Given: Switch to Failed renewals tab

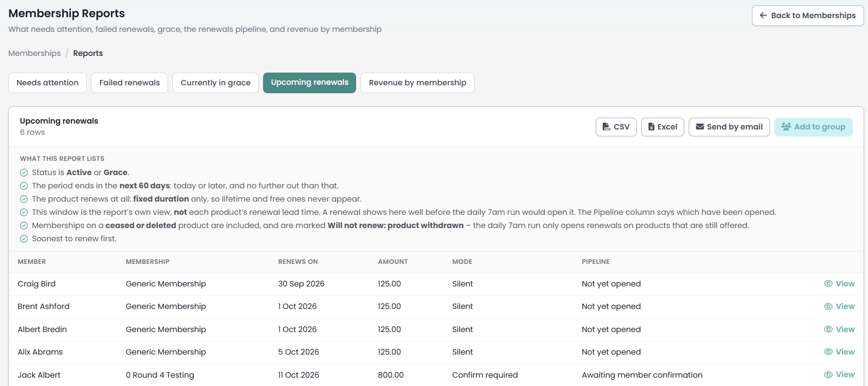Looking at the screenshot, I should coord(129,83).
